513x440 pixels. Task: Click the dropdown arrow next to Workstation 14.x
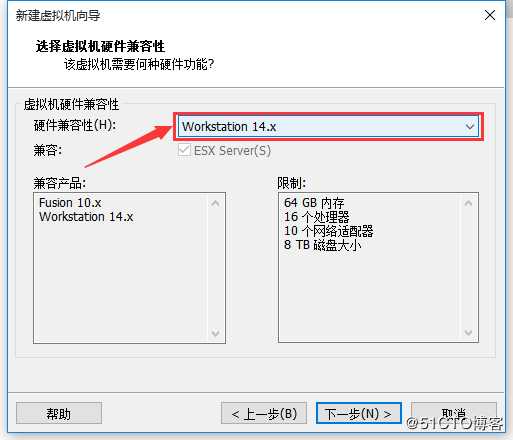[x=470, y=127]
